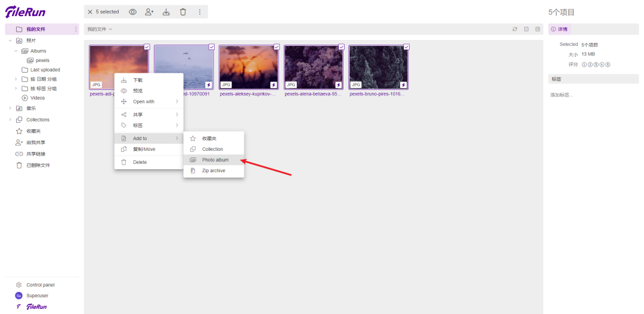
Task: Open the 共享 submenu in the context menu
Action: pos(148,114)
